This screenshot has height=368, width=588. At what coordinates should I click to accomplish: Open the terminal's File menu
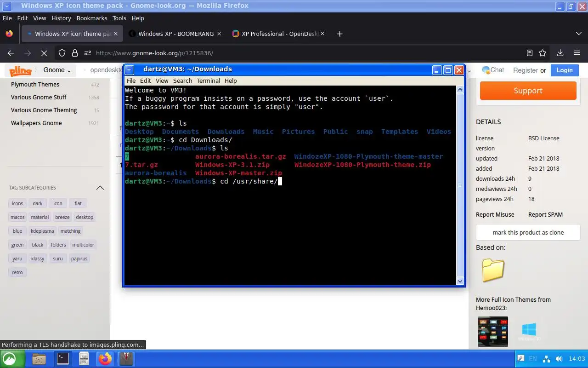(131, 80)
